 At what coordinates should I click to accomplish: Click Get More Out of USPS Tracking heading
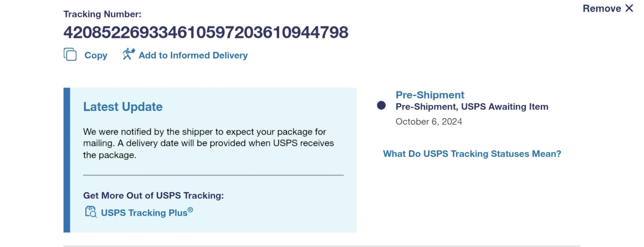(153, 195)
